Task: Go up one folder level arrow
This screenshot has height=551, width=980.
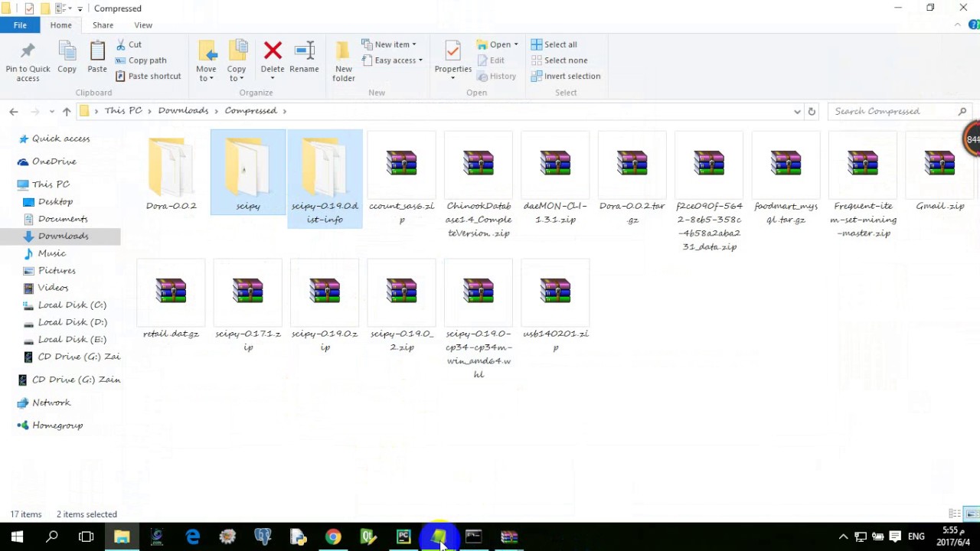Action: click(x=67, y=111)
